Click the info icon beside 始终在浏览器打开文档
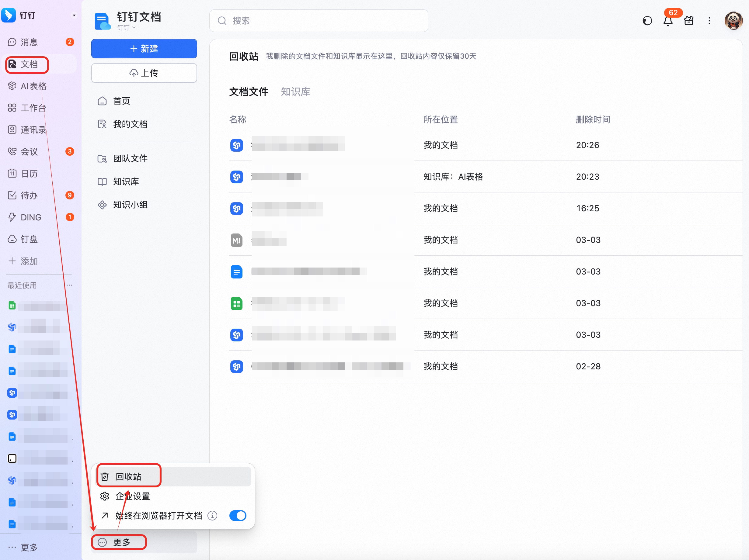The image size is (749, 560). click(212, 515)
